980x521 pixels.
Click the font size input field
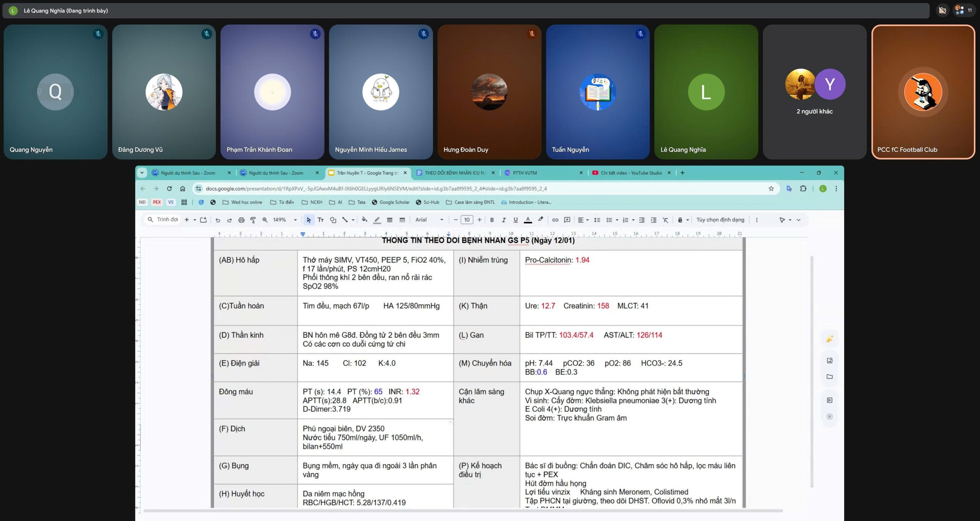point(467,220)
